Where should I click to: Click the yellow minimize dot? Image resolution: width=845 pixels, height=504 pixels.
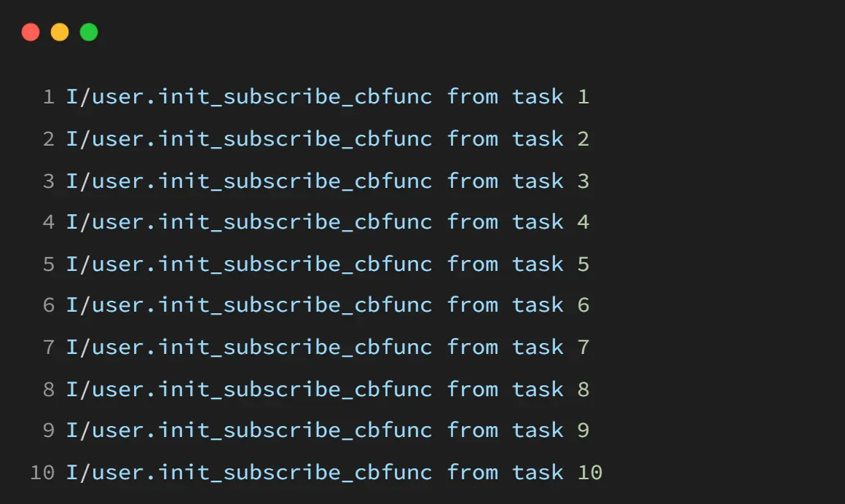pyautogui.click(x=60, y=32)
